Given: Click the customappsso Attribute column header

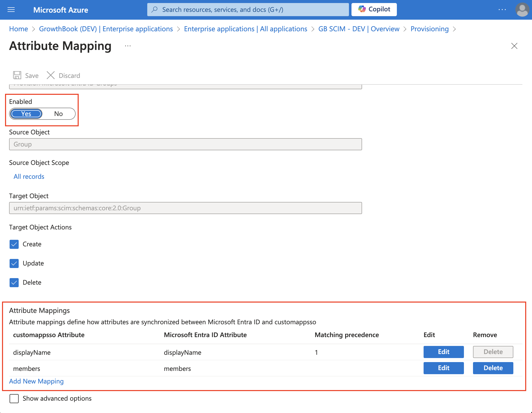Looking at the screenshot, I should tap(49, 335).
